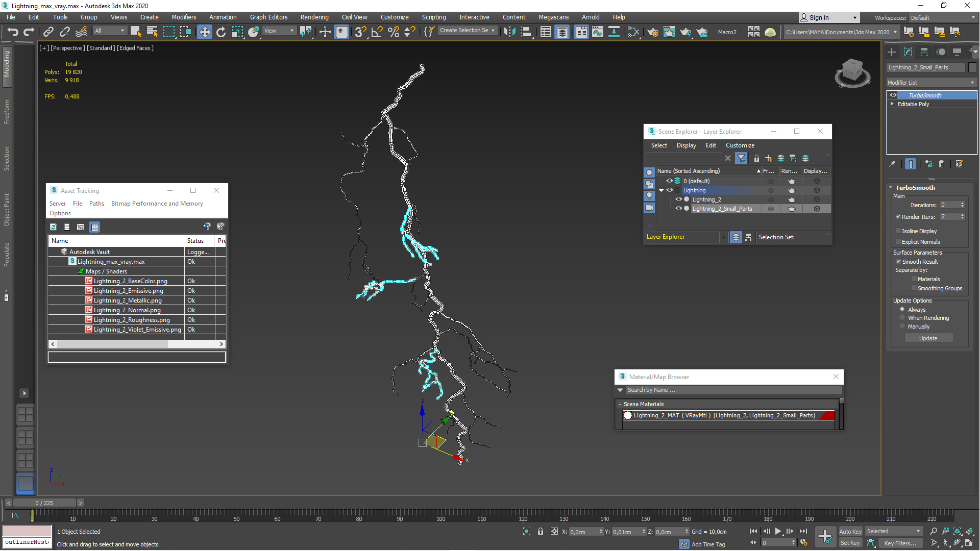Screen dimensions: 980x551
Task: Open the Graph Editors menu
Action: pyautogui.click(x=269, y=17)
